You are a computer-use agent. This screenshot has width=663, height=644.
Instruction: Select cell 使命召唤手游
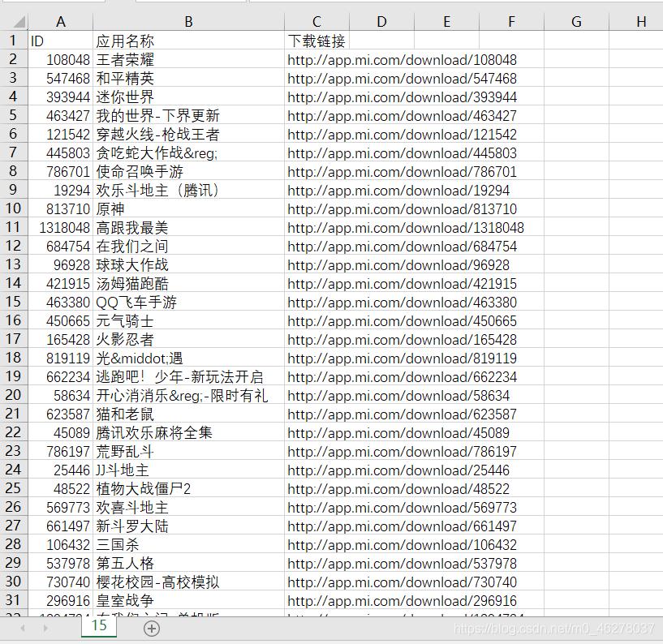point(188,172)
